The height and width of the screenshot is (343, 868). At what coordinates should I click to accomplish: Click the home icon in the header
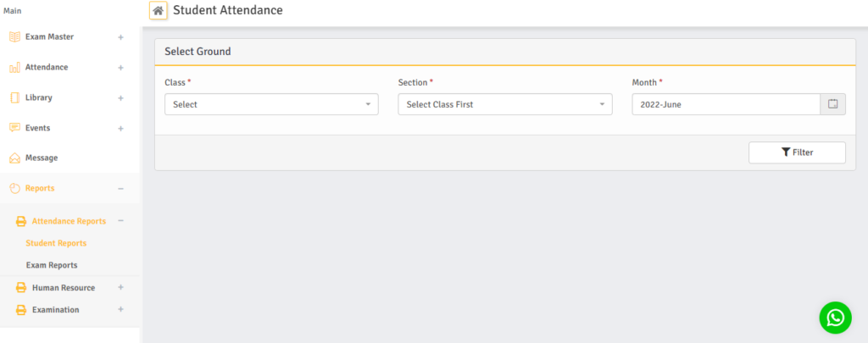click(158, 11)
